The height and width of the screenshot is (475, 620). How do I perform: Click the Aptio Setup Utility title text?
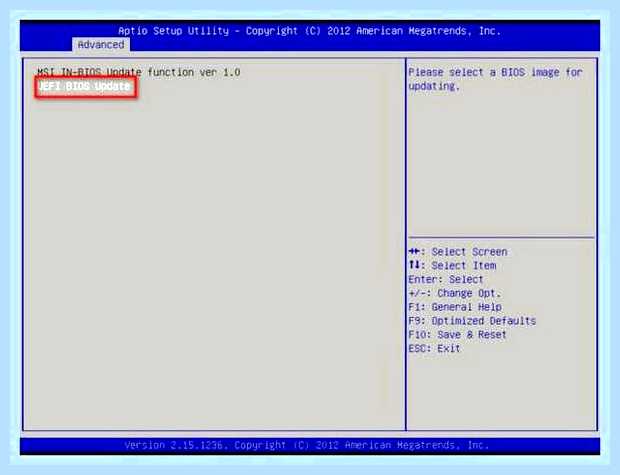(x=310, y=31)
